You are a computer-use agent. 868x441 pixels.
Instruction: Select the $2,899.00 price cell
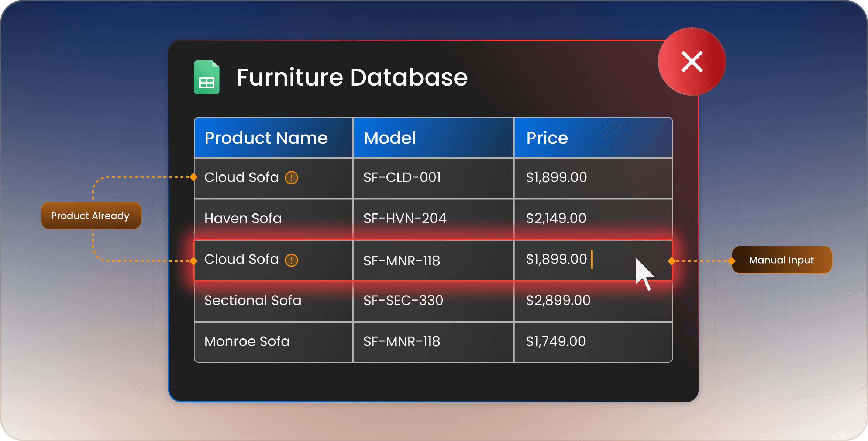[593, 301]
